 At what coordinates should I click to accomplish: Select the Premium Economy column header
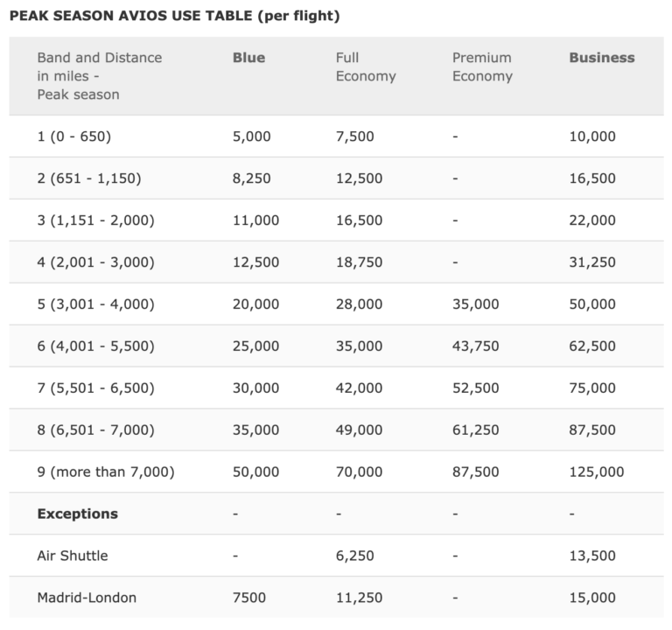point(482,66)
